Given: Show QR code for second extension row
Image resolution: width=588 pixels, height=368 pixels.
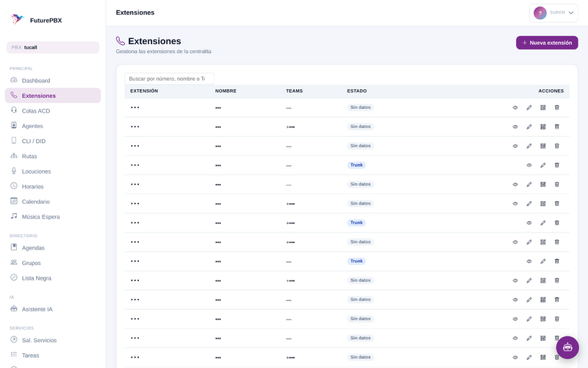Looking at the screenshot, I should click(542, 127).
